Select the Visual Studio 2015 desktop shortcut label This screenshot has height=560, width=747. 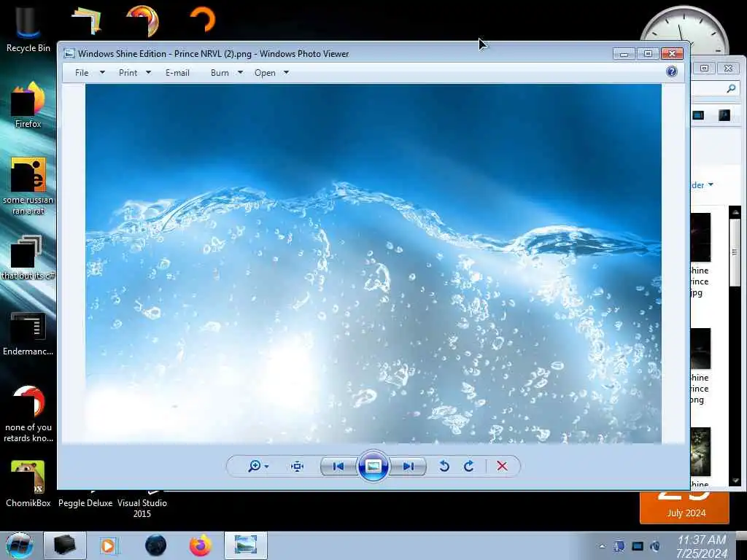click(142, 508)
